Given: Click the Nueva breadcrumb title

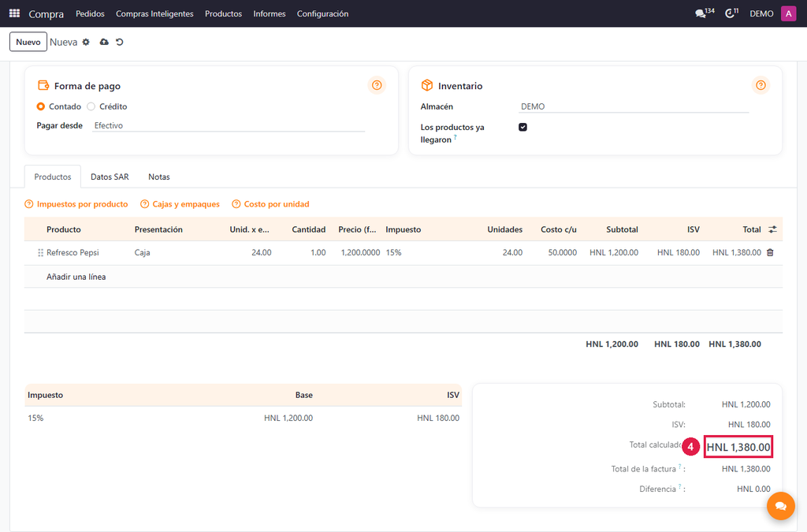Looking at the screenshot, I should (63, 43).
